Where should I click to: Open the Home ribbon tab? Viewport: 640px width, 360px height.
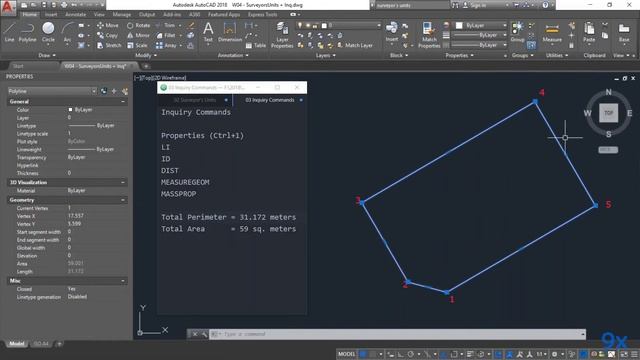tap(29, 14)
